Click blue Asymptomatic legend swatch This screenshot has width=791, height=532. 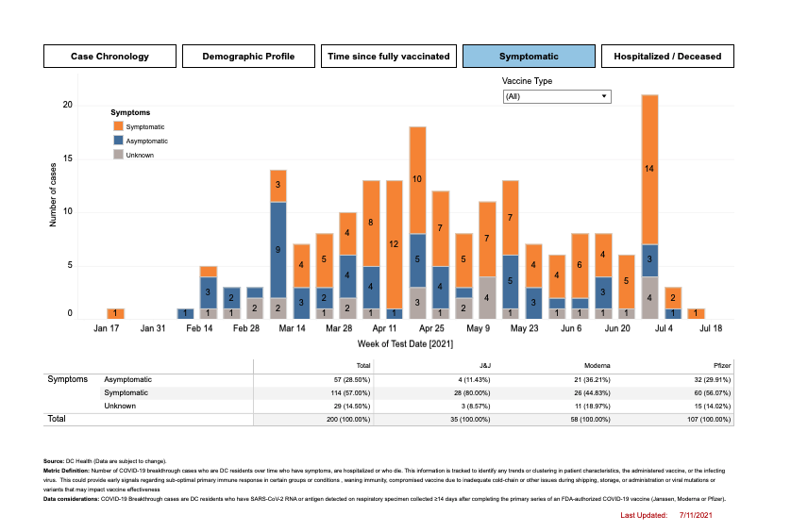point(118,141)
